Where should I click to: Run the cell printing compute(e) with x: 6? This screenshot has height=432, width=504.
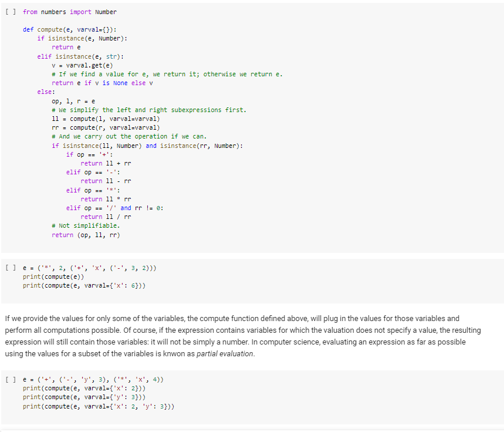tap(11, 268)
